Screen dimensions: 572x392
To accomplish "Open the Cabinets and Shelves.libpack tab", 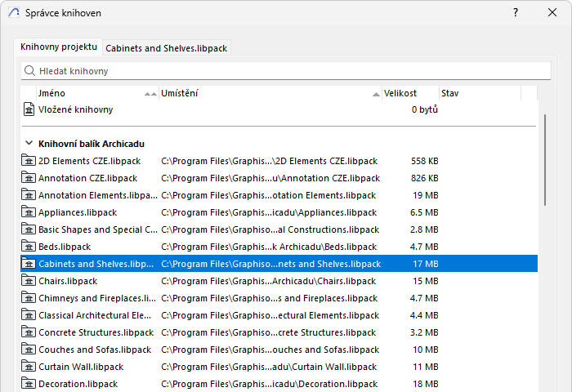I will click(x=167, y=48).
